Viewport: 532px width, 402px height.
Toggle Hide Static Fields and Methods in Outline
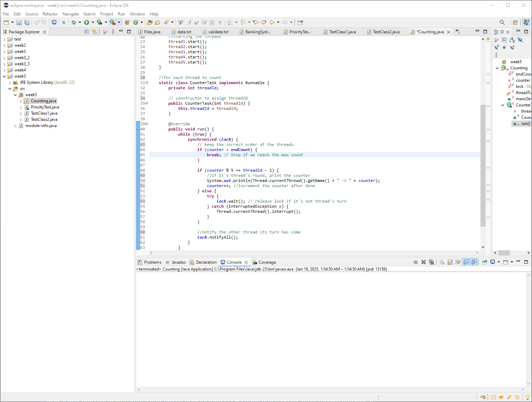[496, 47]
